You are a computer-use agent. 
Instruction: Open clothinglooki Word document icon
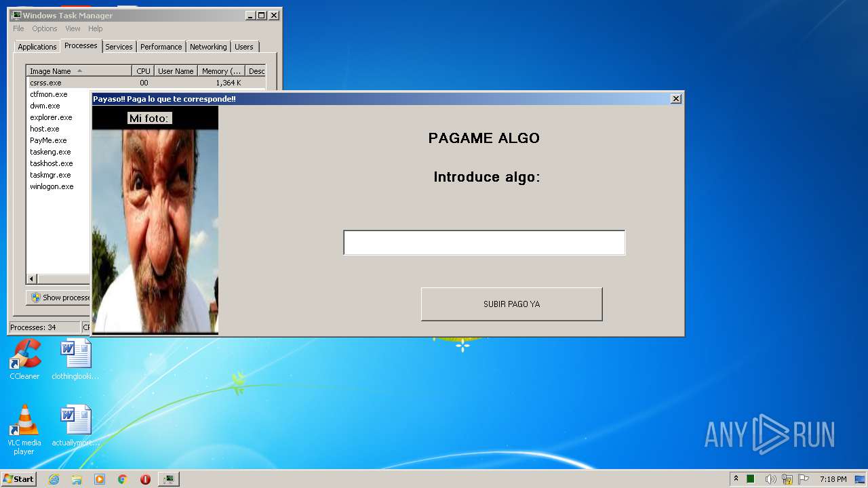pos(75,359)
